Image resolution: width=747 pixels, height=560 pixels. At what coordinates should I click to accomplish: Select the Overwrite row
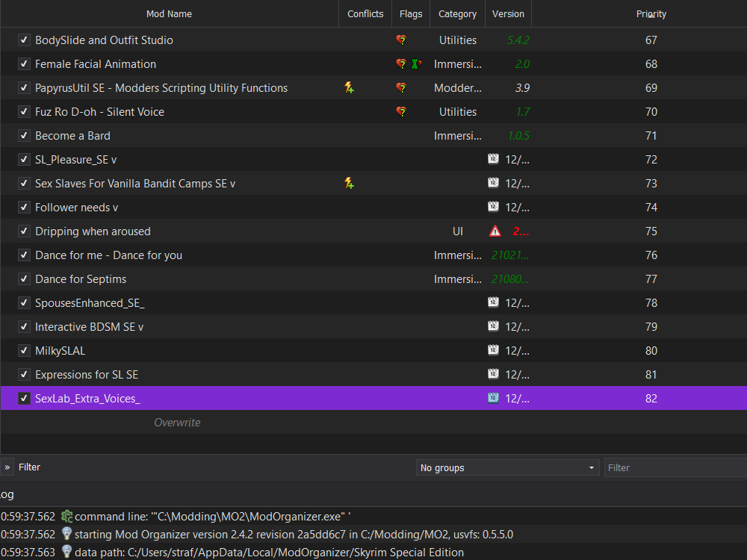373,422
